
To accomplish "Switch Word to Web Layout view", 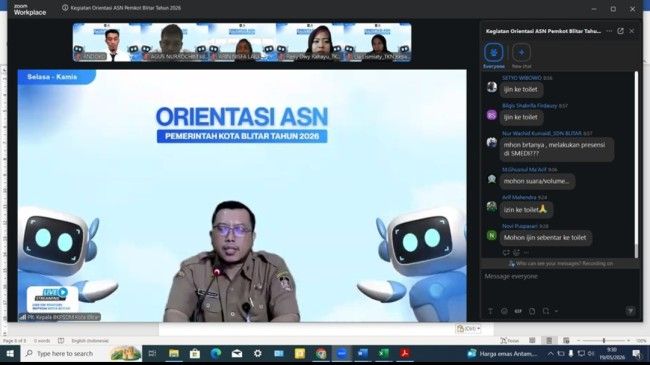I will 566,341.
